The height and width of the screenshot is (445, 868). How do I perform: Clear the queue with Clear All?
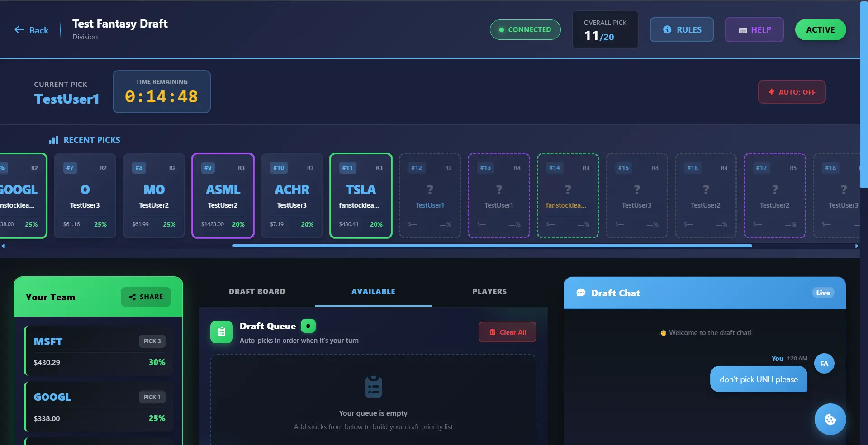pos(507,332)
